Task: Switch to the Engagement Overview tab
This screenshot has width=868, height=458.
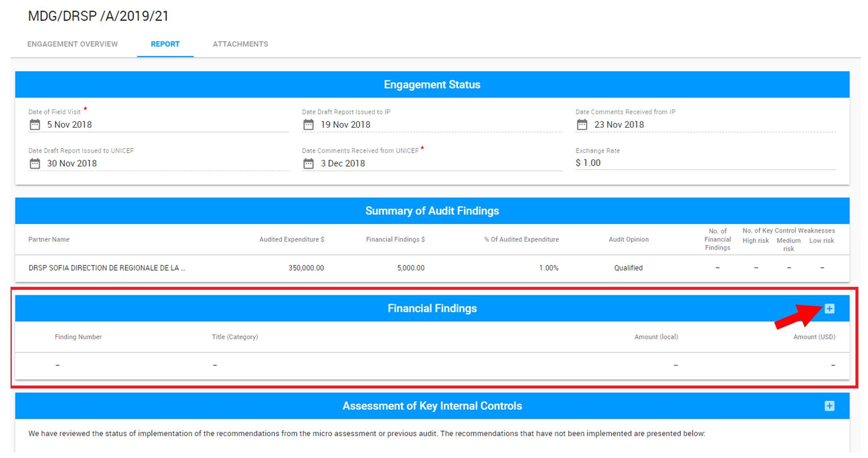Action: click(72, 44)
